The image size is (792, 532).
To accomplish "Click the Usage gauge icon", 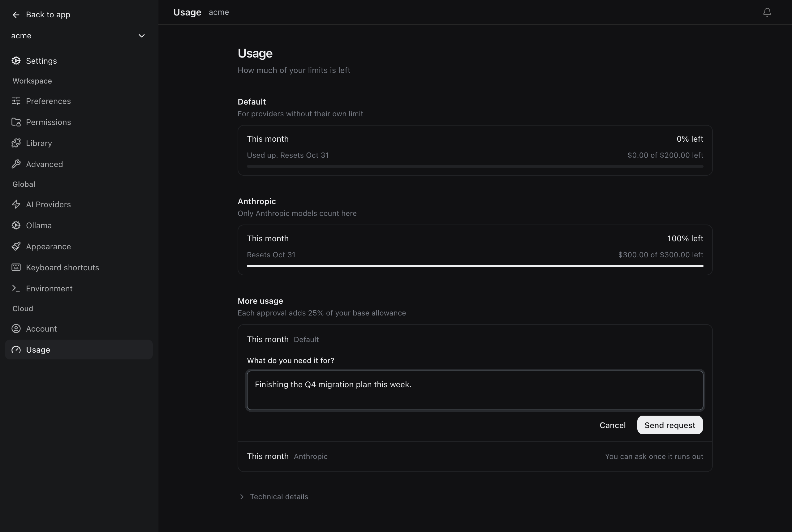I will click(16, 350).
